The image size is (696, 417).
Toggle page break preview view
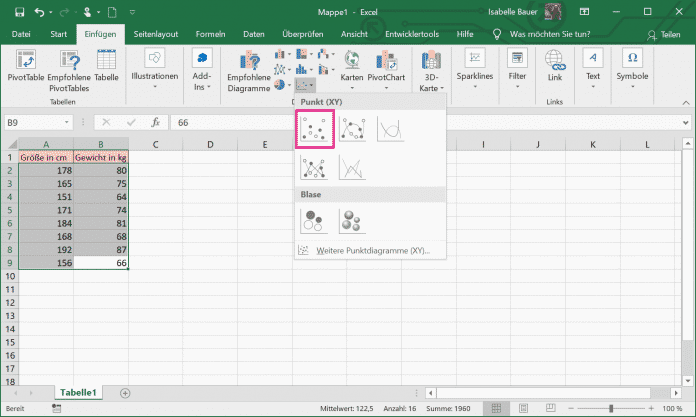pyautogui.click(x=550, y=408)
